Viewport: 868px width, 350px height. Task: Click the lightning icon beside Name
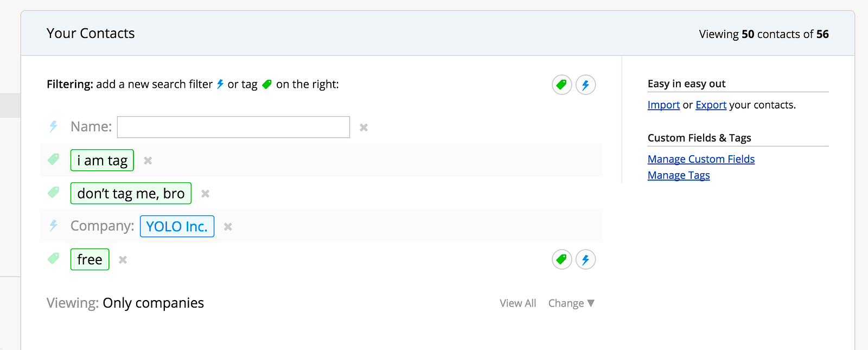point(53,126)
